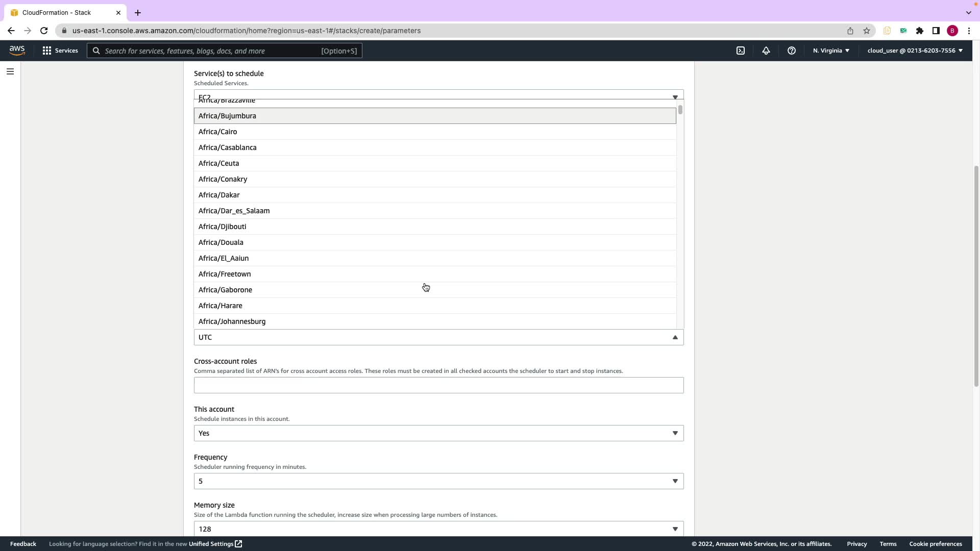Open browser extensions puzzle icon

pos(919,31)
